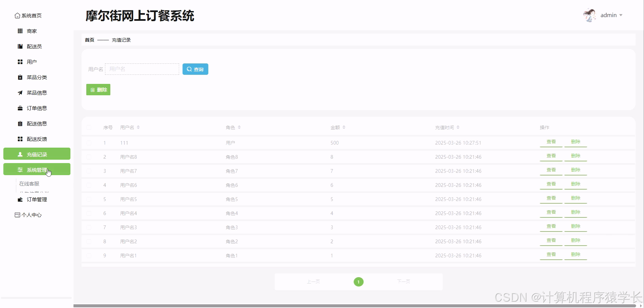Click the admin avatar picture

(x=589, y=15)
